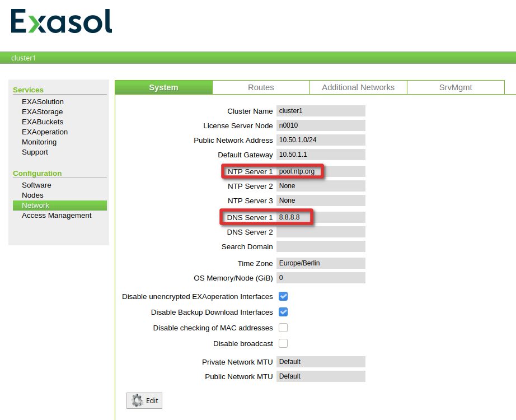Click the Cluster Name field cluster1

point(321,111)
